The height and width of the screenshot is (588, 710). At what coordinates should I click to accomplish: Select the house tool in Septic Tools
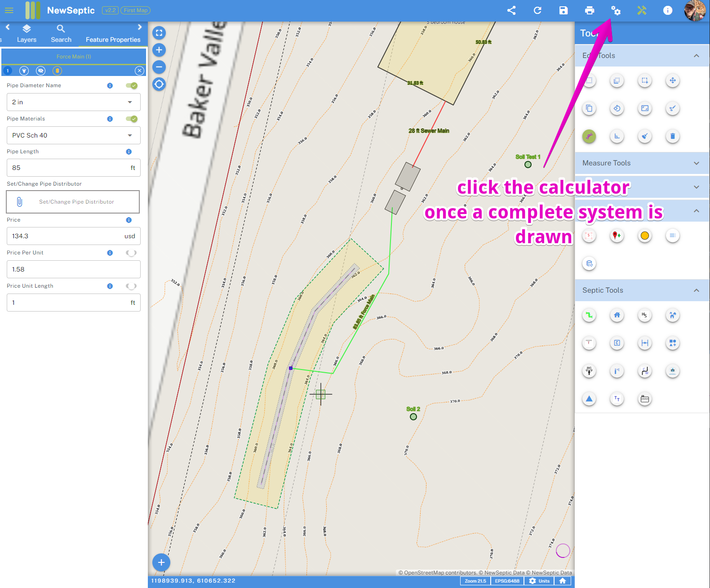click(617, 315)
